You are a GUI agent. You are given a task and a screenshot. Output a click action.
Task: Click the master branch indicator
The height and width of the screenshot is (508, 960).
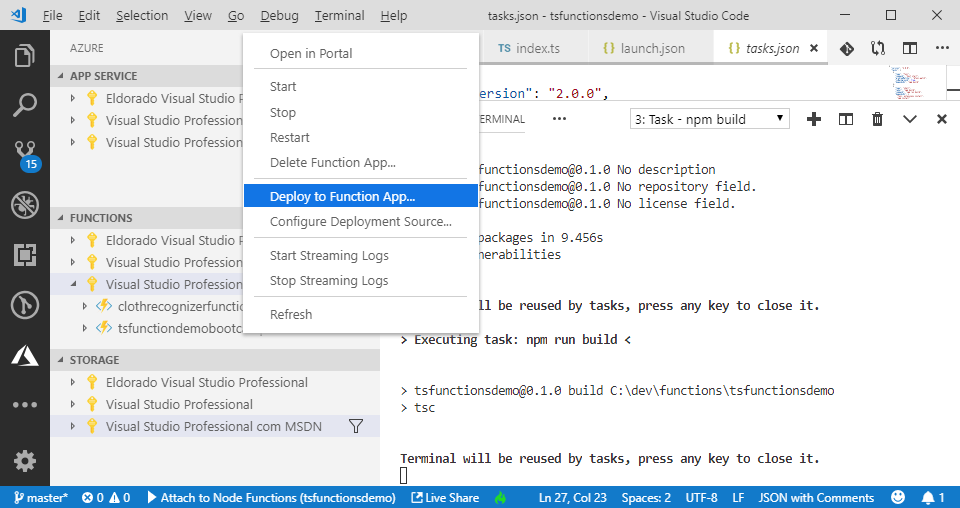40,498
